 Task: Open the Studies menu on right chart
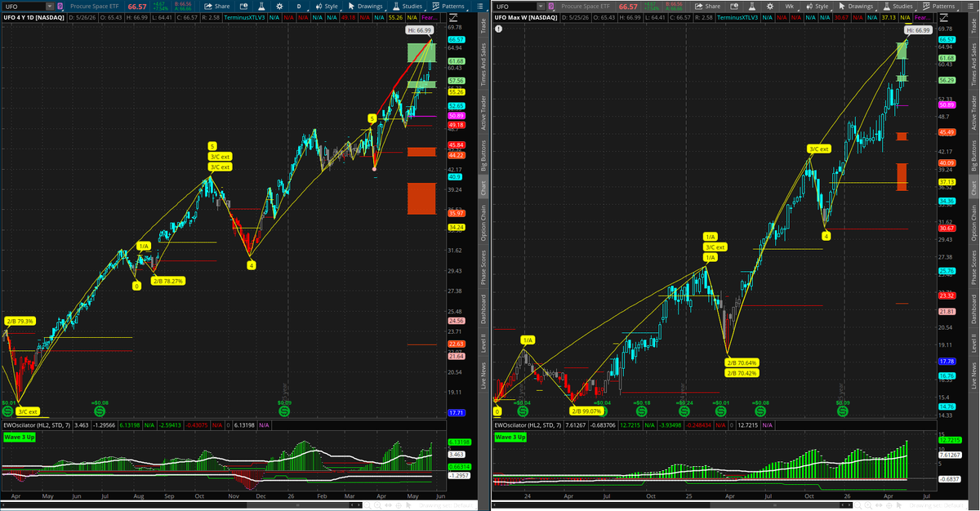click(898, 7)
